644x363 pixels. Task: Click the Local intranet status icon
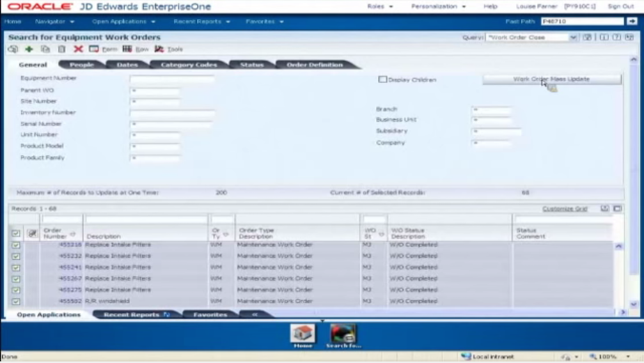(466, 357)
